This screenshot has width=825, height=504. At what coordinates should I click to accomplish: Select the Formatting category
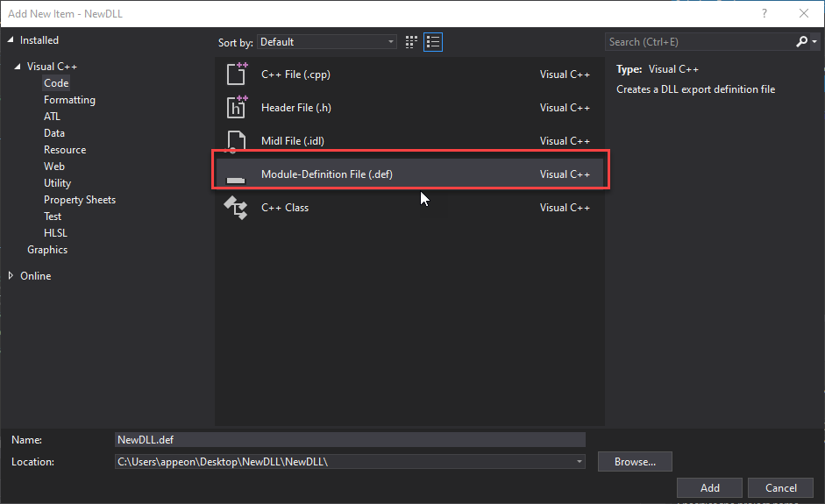(69, 100)
